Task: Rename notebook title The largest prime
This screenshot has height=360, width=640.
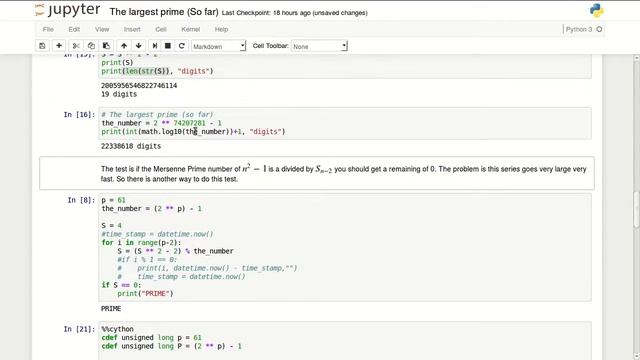Action: pos(164,12)
